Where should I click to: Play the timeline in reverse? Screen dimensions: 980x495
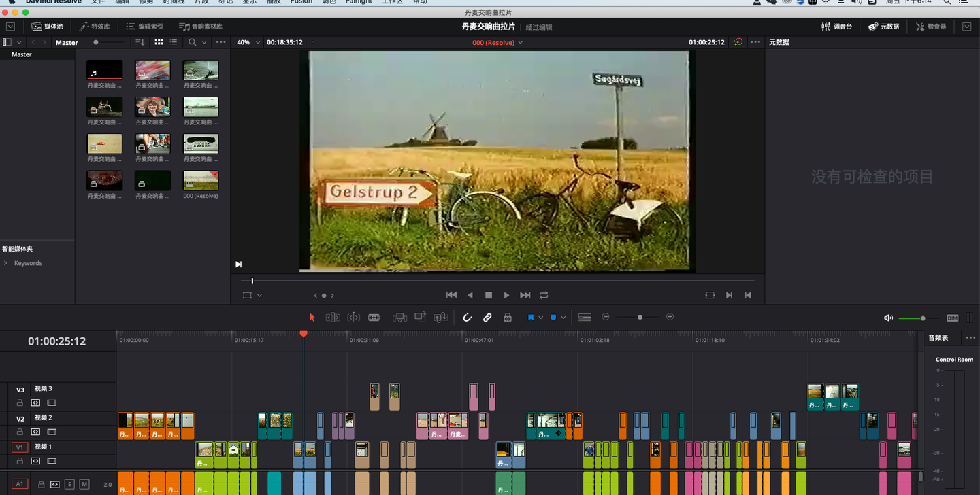tap(470, 295)
